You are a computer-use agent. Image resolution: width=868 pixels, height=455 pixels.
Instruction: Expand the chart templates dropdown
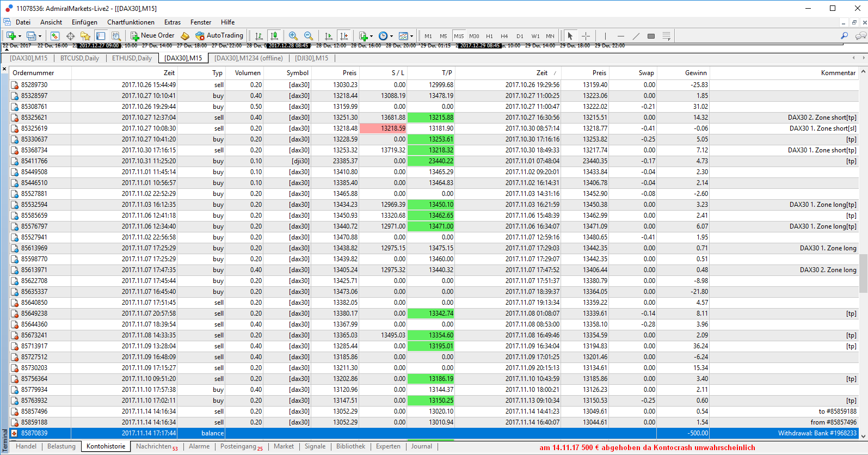[411, 36]
